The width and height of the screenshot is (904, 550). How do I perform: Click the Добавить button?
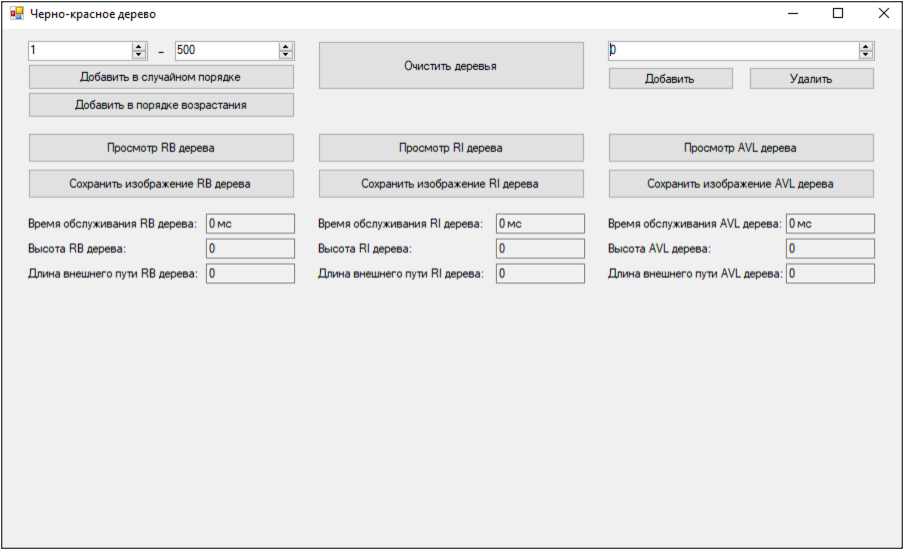[671, 79]
